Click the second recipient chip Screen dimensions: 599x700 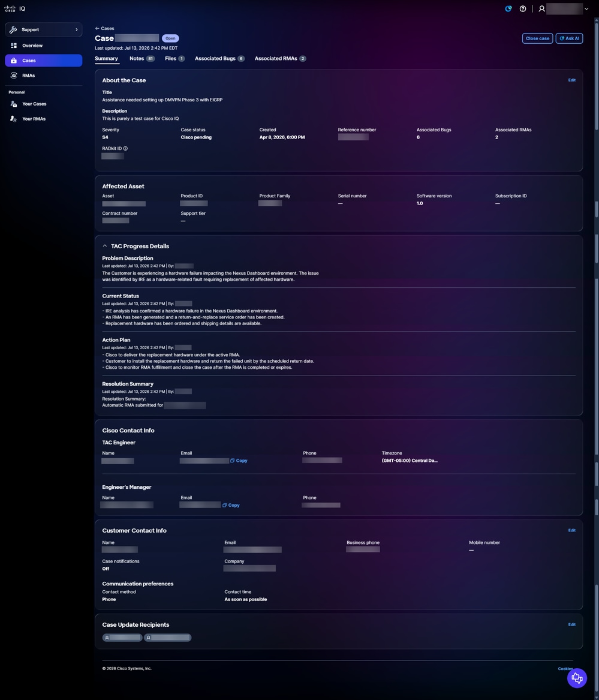point(168,638)
